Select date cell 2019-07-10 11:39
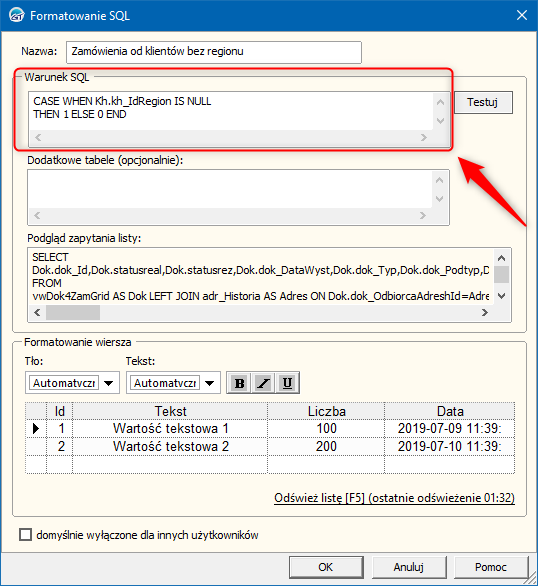The width and height of the screenshot is (538, 586). coord(450,446)
